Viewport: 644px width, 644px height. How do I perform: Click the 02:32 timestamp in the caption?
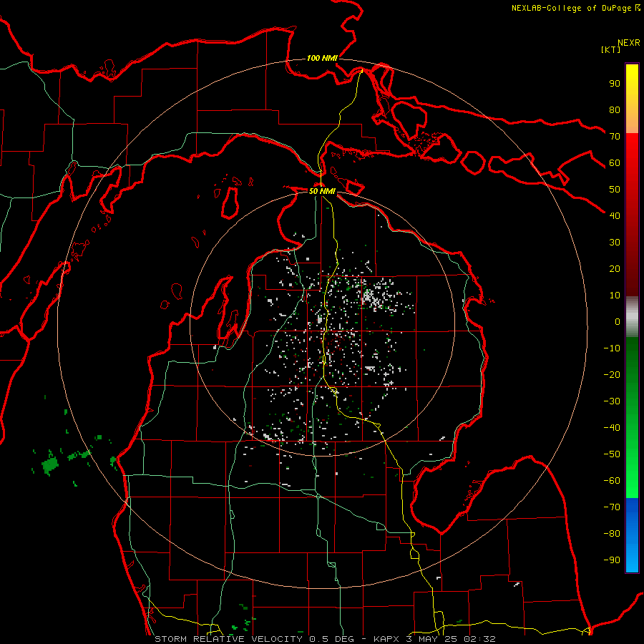click(x=479, y=639)
